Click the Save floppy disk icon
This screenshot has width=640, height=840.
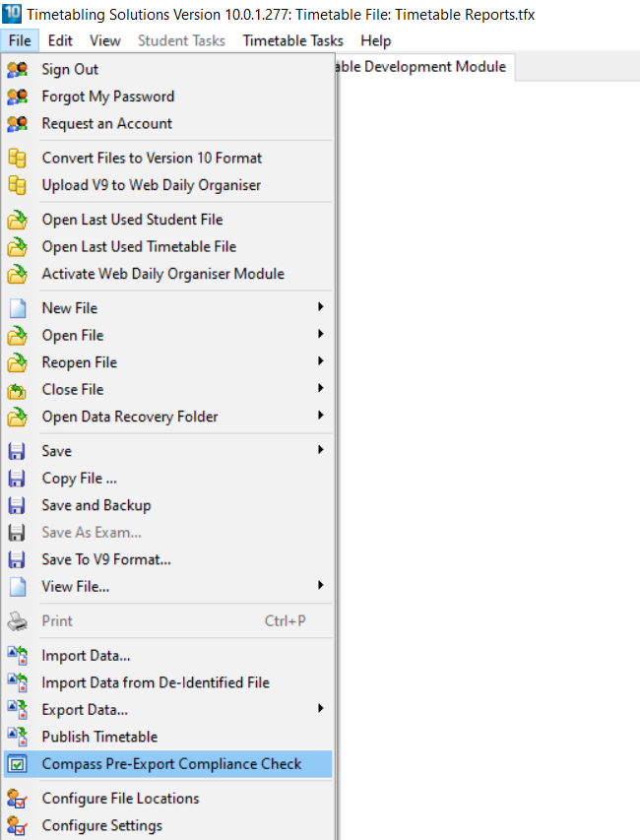pos(17,451)
